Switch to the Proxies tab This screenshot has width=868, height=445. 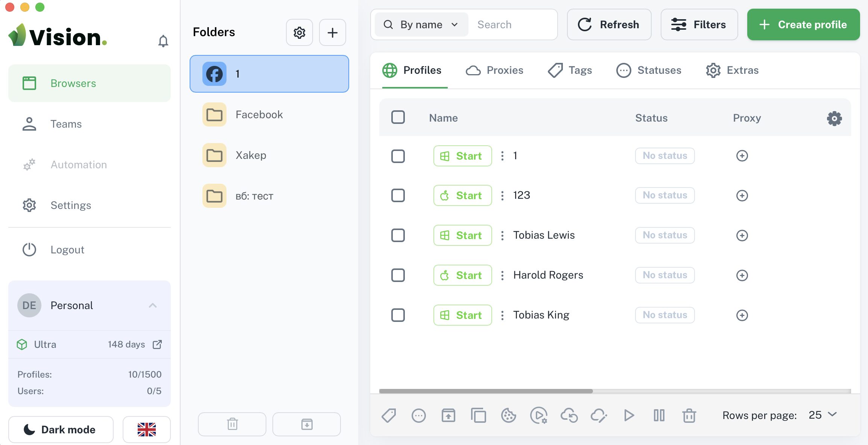click(x=494, y=70)
